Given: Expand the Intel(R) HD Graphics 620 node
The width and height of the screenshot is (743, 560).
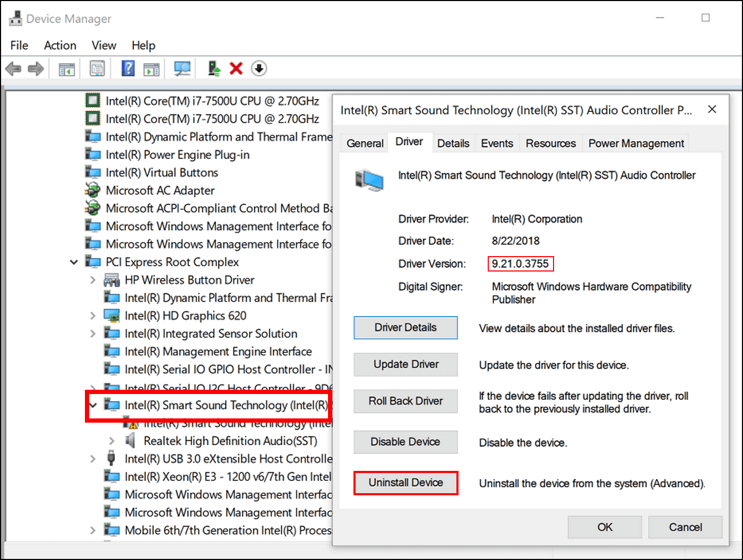Looking at the screenshot, I should pos(93,316).
